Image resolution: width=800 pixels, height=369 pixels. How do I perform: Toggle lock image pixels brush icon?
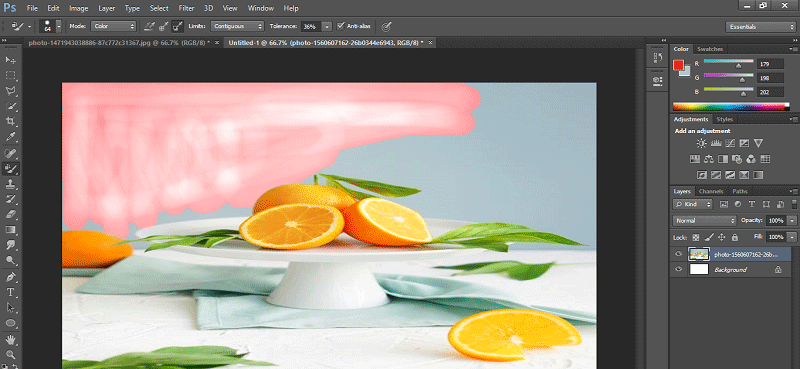point(709,237)
